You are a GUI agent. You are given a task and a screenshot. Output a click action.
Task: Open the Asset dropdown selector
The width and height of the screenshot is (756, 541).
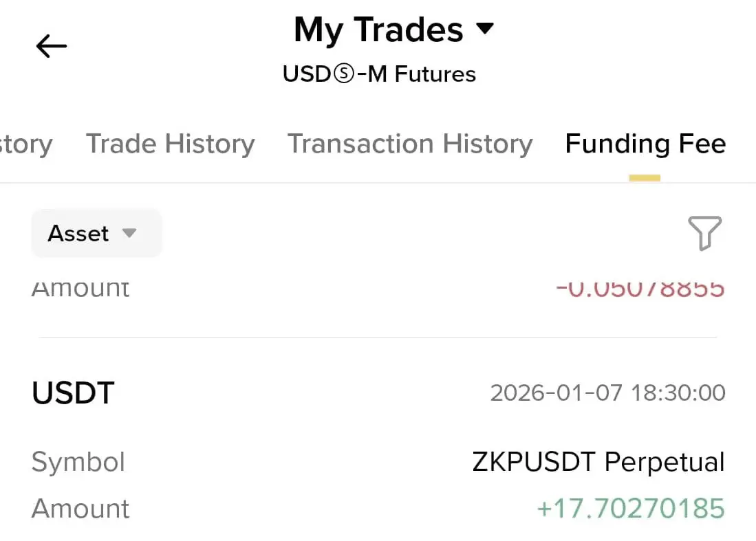tap(96, 234)
